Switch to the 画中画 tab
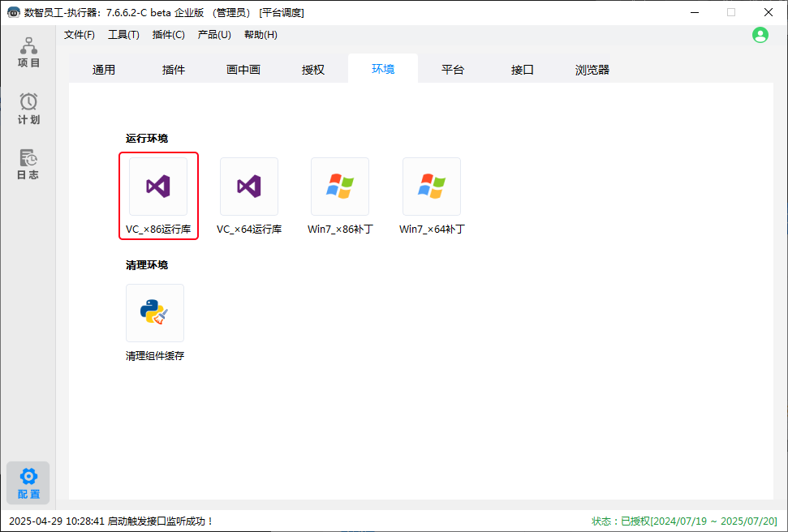The height and width of the screenshot is (532, 788). click(x=243, y=69)
